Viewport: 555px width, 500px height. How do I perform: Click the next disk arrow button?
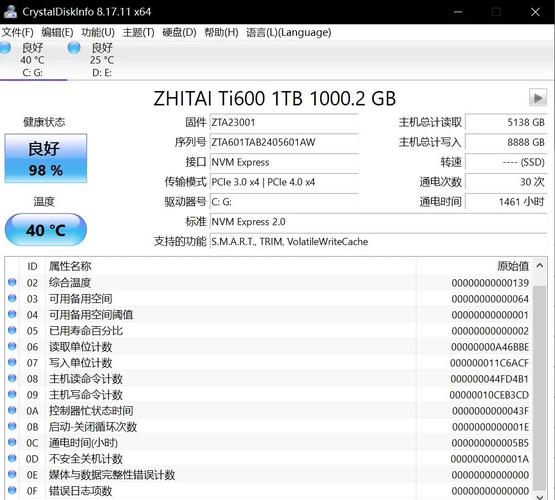point(538,98)
